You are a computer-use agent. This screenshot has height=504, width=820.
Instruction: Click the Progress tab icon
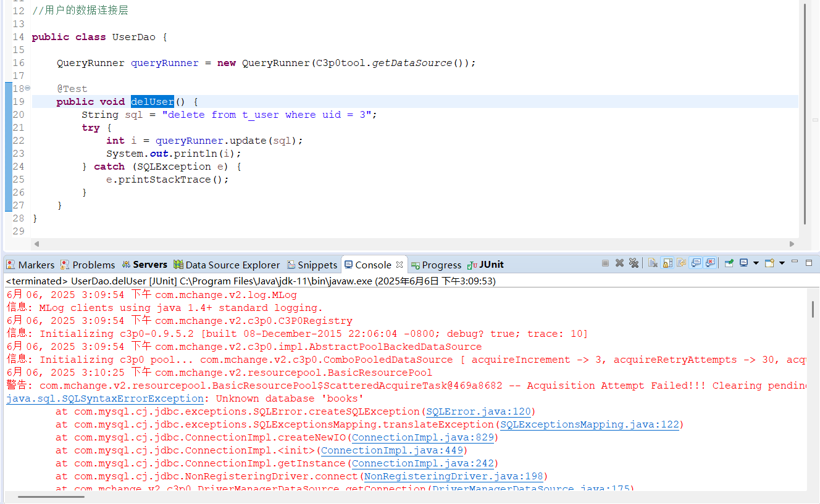point(416,265)
